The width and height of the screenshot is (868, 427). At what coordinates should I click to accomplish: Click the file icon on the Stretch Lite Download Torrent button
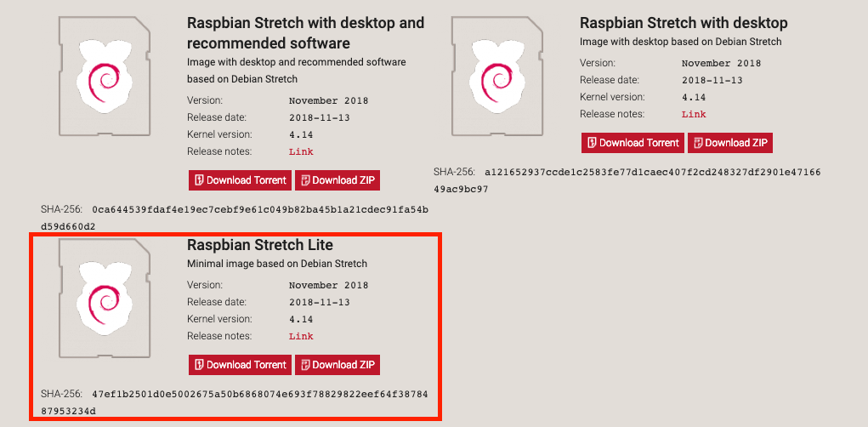pos(200,365)
